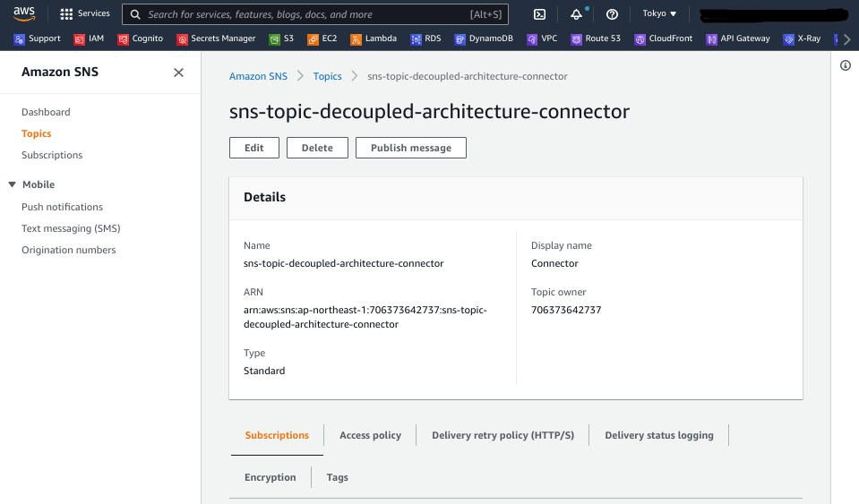Switch to Delivery status logging tab

pyautogui.click(x=659, y=435)
